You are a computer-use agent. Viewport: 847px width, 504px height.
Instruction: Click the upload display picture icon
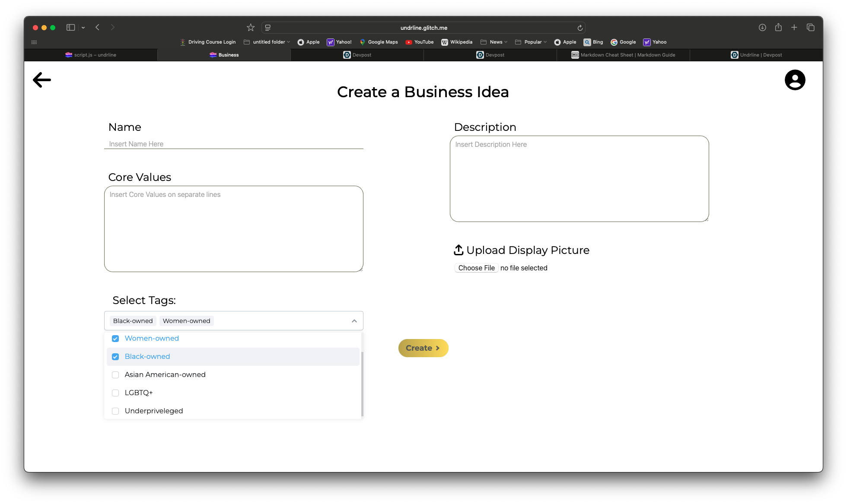(459, 250)
